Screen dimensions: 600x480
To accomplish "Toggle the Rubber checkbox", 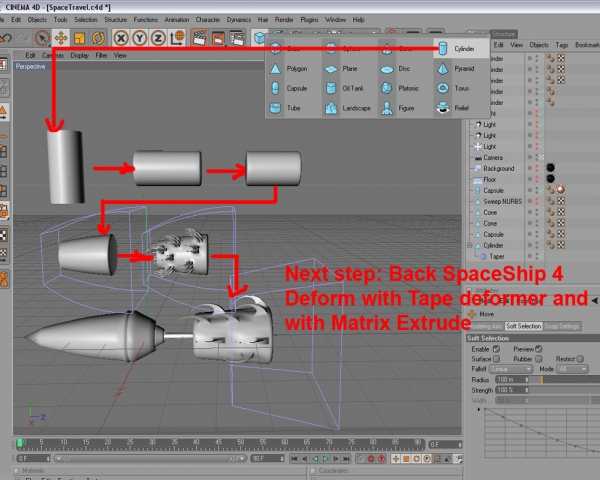I will click(x=539, y=359).
